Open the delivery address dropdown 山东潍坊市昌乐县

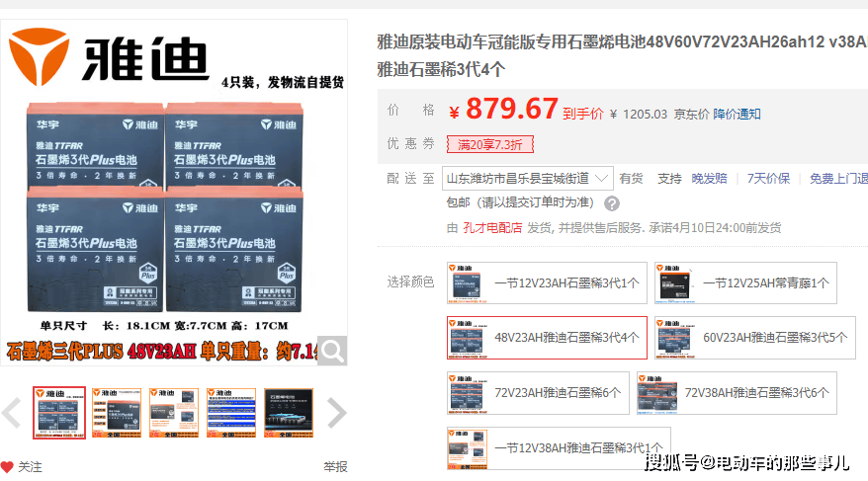click(x=528, y=179)
